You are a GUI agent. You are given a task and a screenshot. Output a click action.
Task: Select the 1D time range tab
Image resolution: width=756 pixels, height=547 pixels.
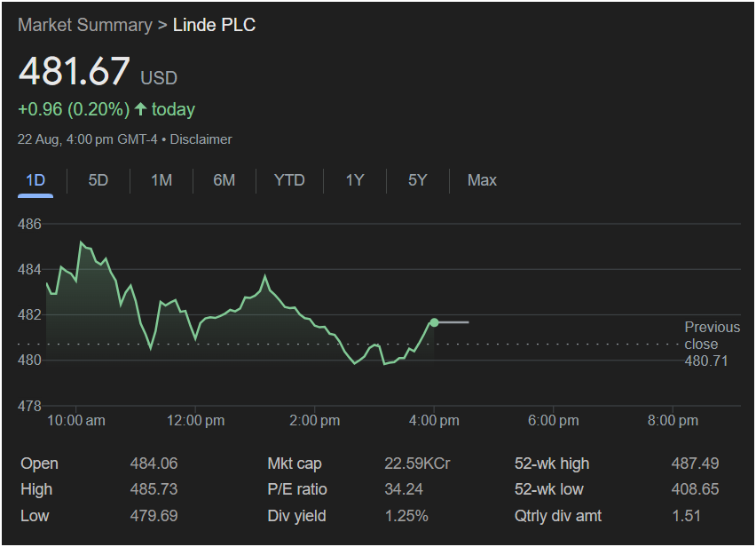[35, 180]
